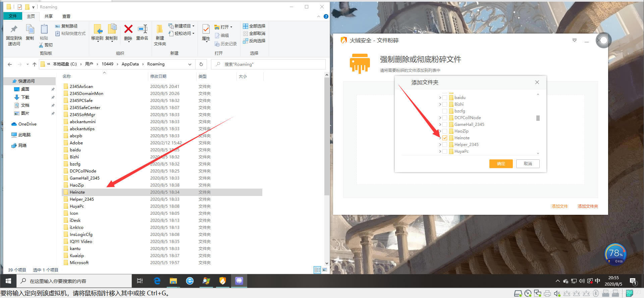Click the add-folder dialog scrollbar thumb

point(538,118)
